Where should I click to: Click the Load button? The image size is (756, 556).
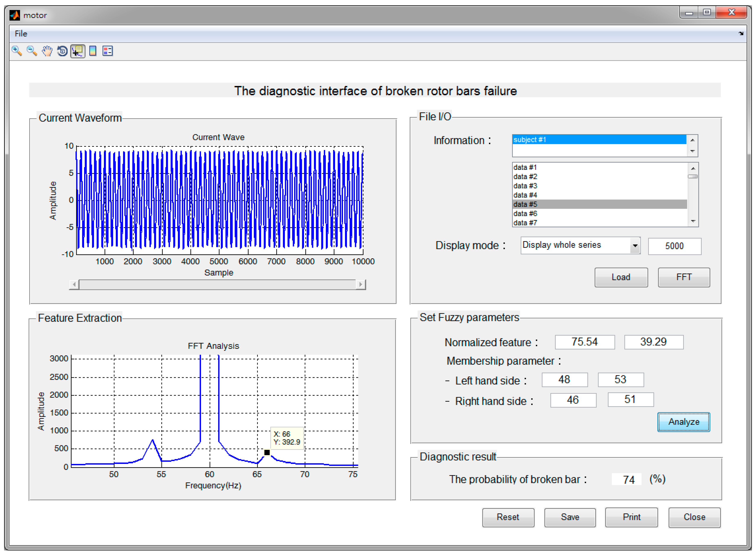point(621,277)
